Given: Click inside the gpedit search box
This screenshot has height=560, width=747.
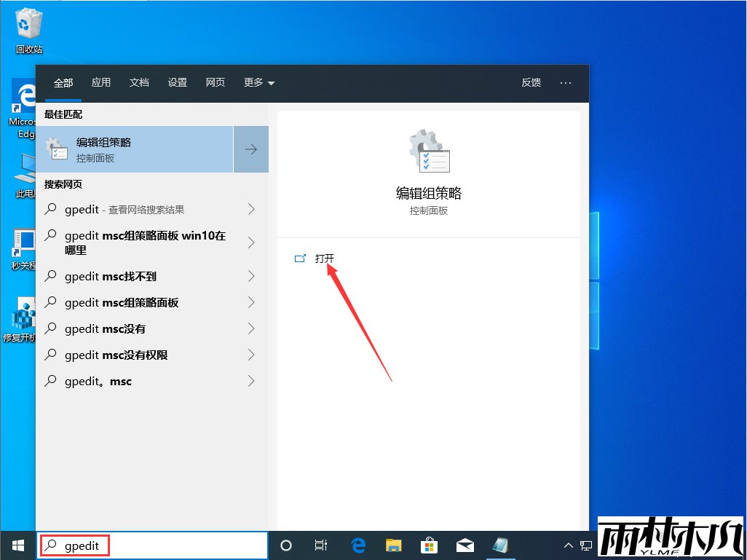Looking at the screenshot, I should point(146,545).
